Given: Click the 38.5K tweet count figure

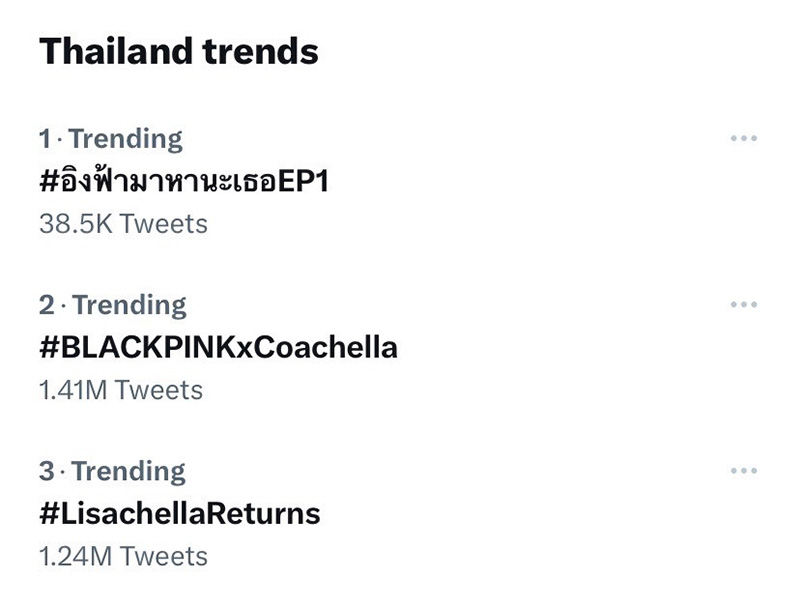Looking at the screenshot, I should coord(75,224).
